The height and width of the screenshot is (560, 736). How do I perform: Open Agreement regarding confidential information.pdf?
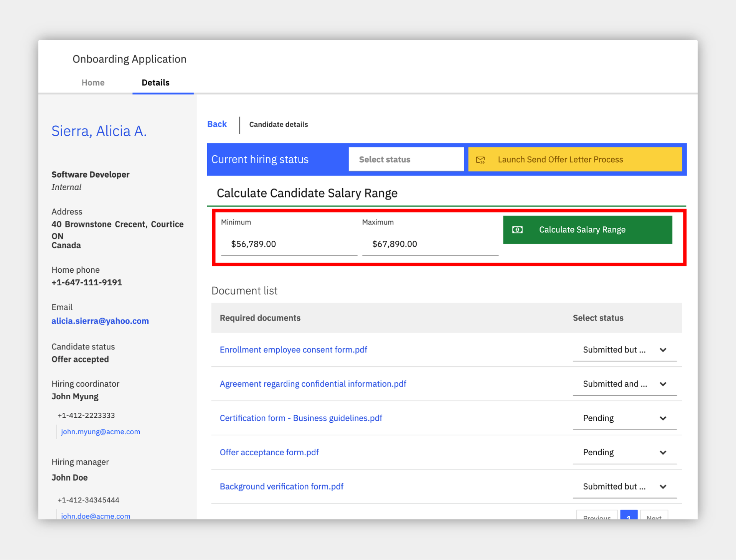click(313, 384)
